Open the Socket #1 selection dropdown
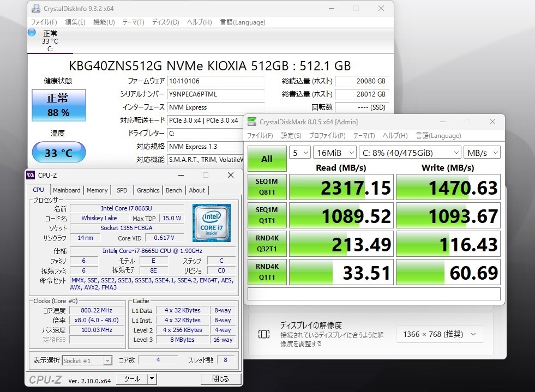Viewport: 535px width, 392px height. (87, 360)
